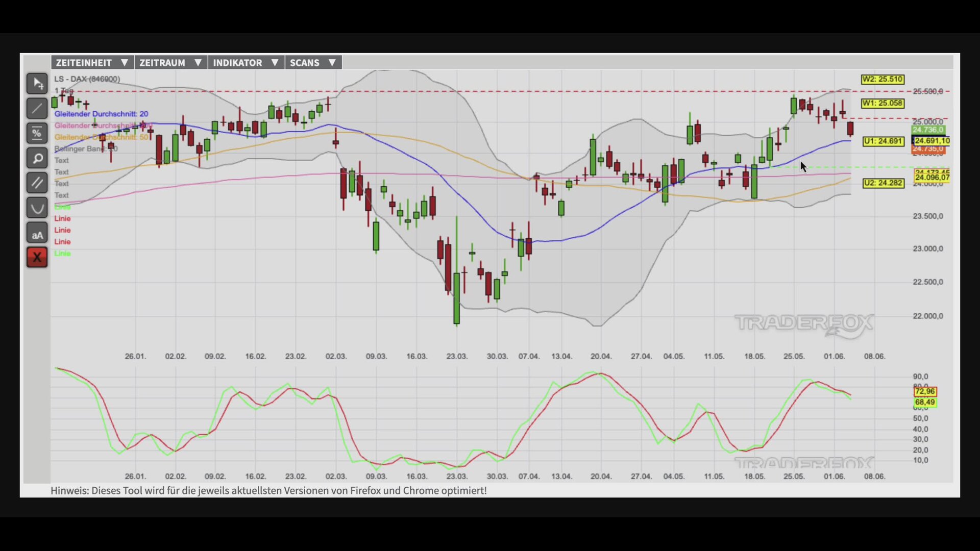Click the 23.000,0 price axis label
This screenshot has width=980, height=551.
(928, 248)
